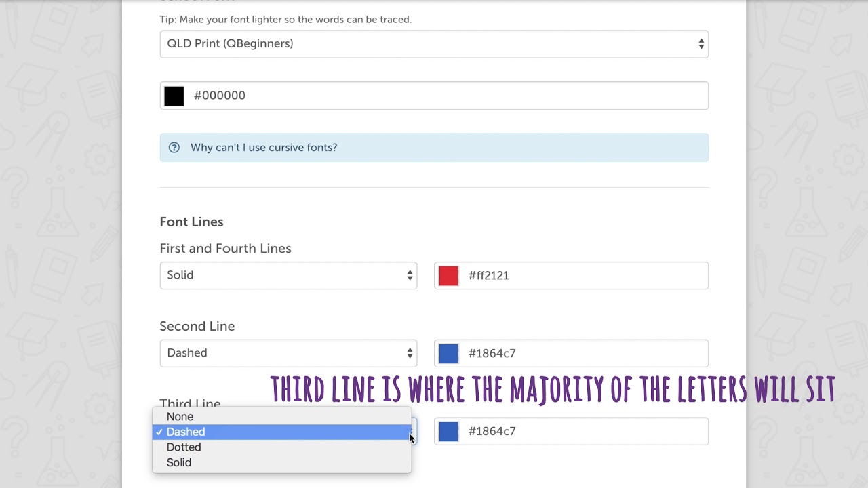Click the First and Fourth Lines selector arrows
This screenshot has height=488, width=868.
coord(410,275)
